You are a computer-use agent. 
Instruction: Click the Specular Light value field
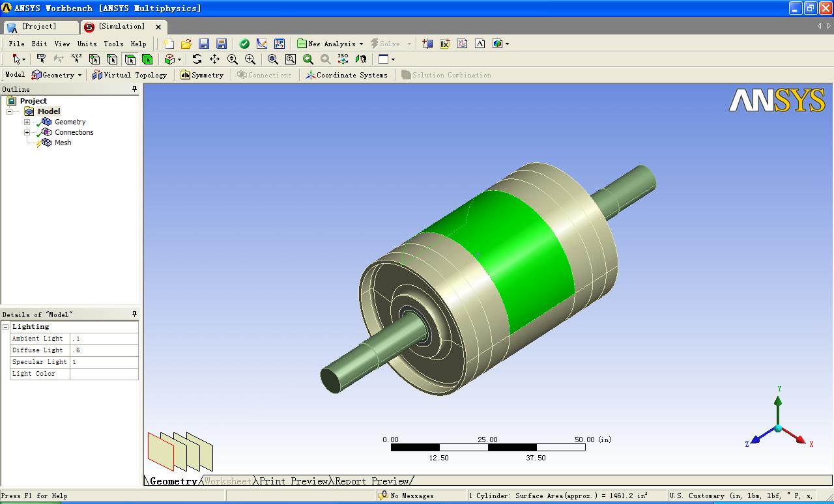104,362
